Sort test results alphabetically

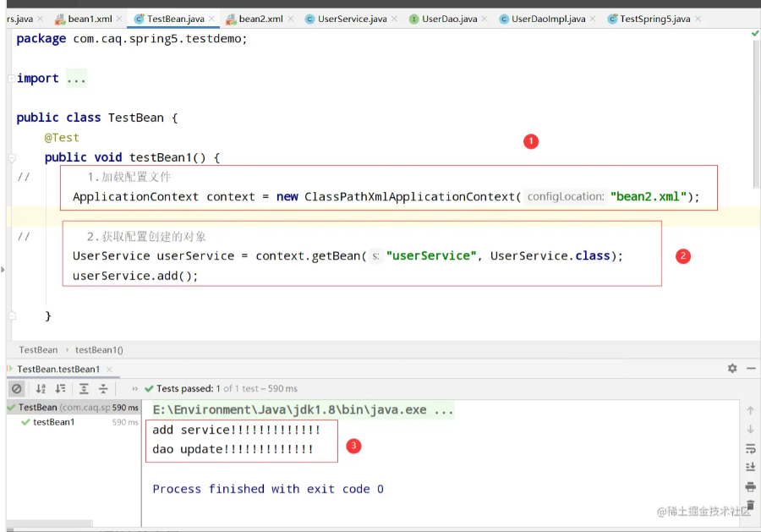[41, 389]
